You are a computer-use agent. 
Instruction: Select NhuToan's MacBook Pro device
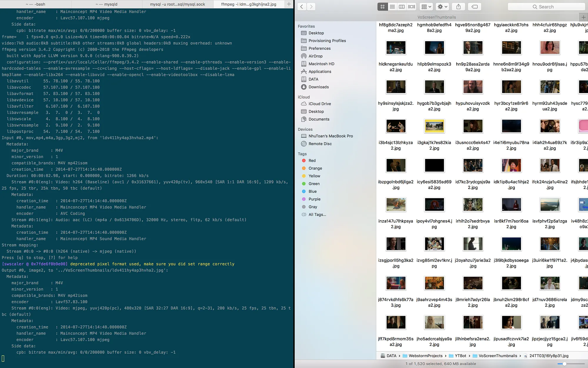click(331, 136)
